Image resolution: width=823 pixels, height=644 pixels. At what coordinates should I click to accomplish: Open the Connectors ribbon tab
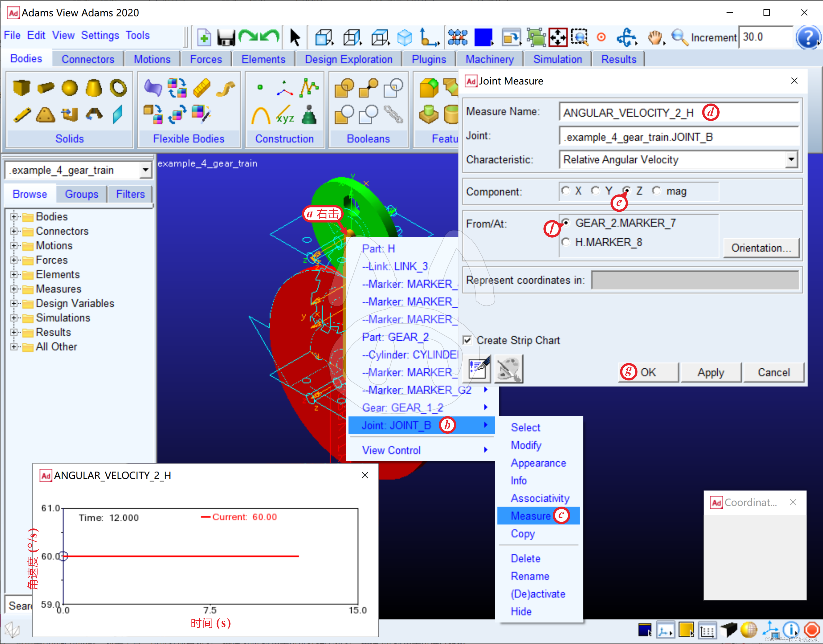click(x=88, y=59)
